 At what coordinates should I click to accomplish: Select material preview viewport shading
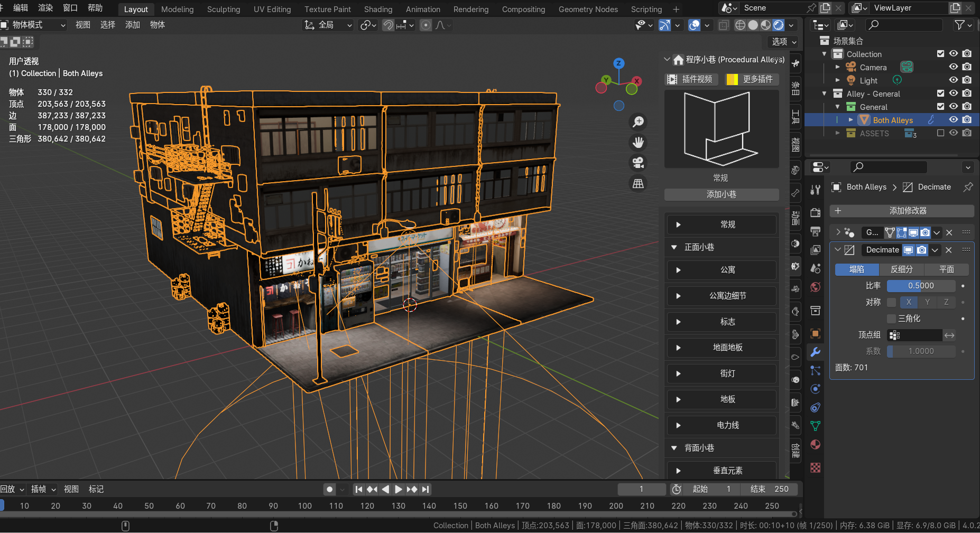[766, 25]
